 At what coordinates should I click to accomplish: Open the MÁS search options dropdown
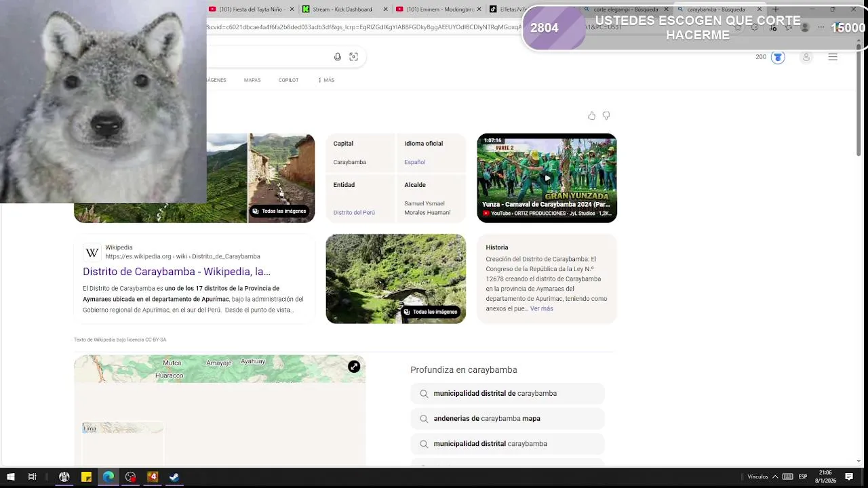326,80
